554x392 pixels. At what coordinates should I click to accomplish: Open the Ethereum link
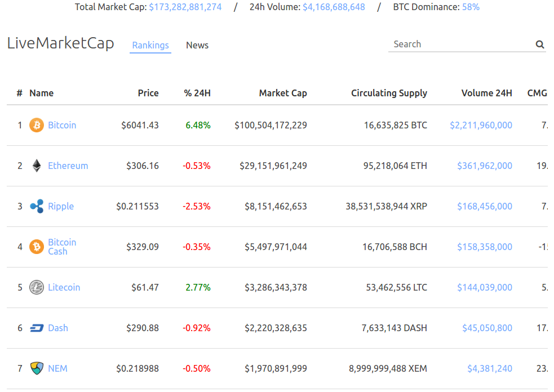pos(68,166)
